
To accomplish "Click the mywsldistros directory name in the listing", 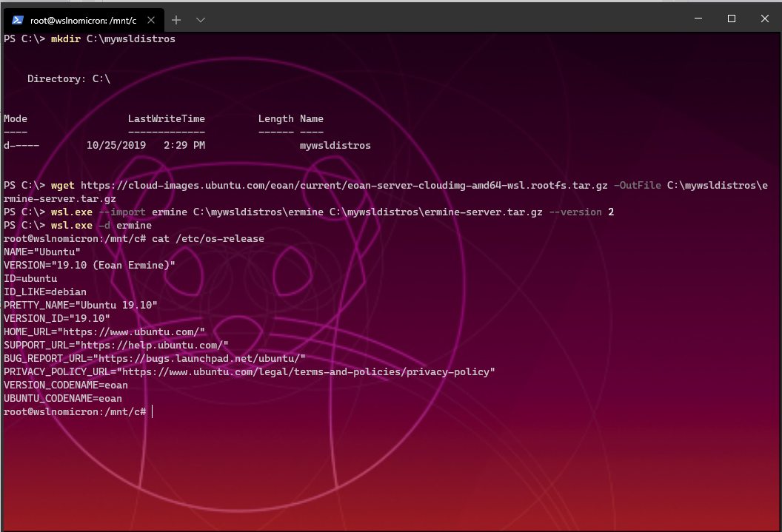I will (x=335, y=145).
